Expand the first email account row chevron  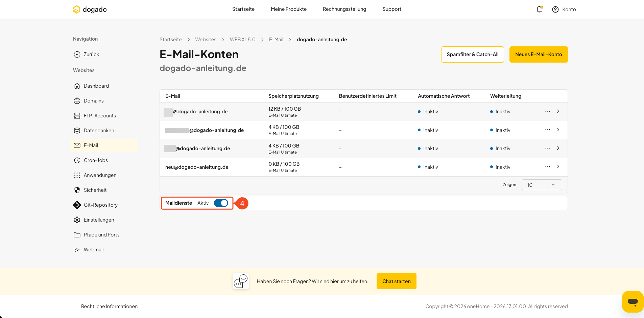pos(558,111)
